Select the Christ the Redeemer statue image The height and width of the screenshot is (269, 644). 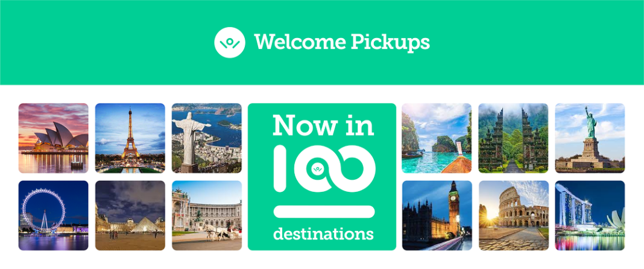207,138
